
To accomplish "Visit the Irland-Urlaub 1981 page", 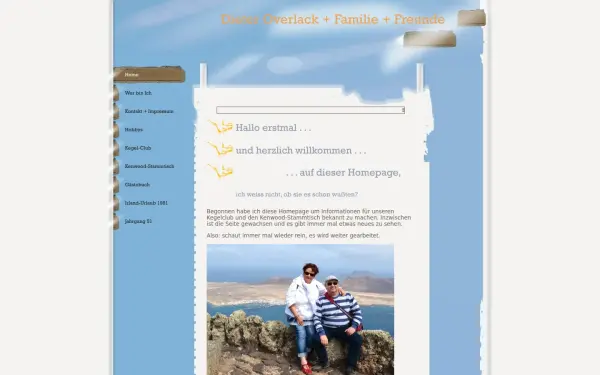I will [146, 203].
